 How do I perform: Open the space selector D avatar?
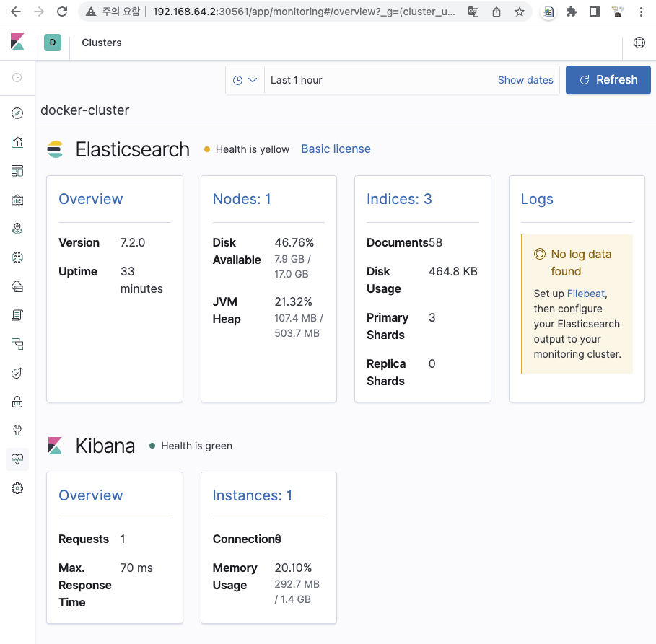53,43
